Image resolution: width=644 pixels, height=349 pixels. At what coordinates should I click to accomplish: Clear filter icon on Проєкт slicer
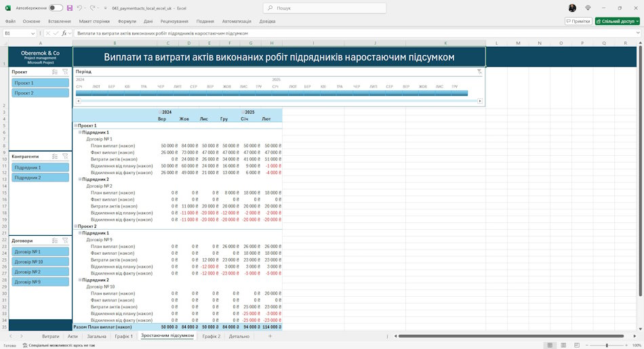(x=65, y=72)
